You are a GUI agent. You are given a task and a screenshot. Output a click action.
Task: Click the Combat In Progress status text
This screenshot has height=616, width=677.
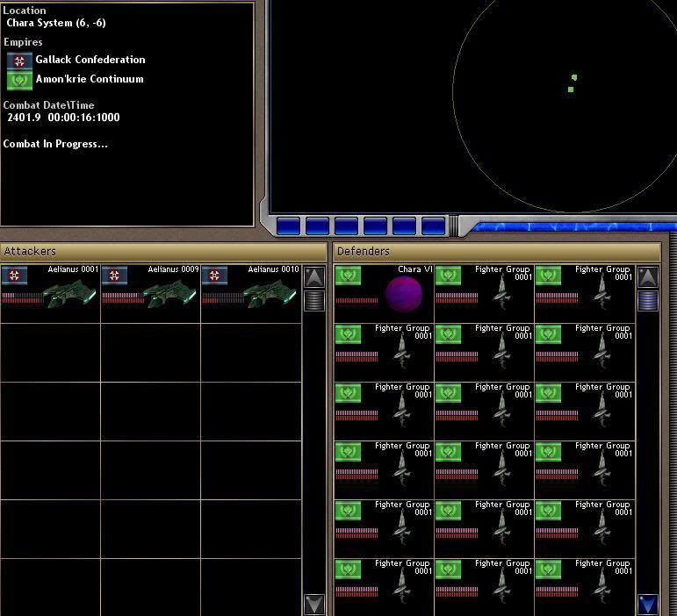coord(55,144)
